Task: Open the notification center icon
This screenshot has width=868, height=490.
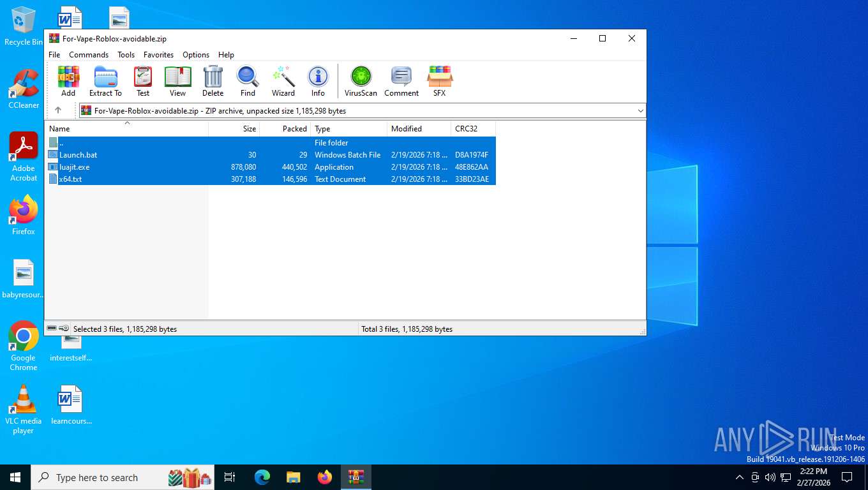Action: click(x=847, y=477)
